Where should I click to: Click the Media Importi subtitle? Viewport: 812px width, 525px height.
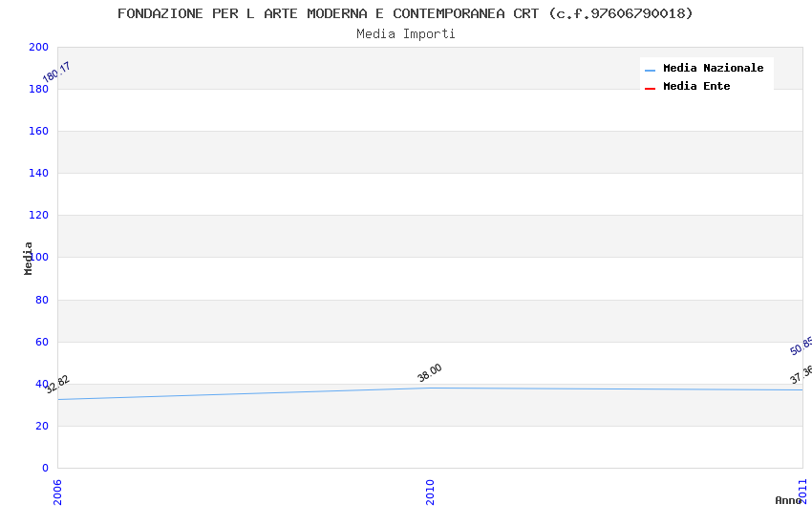pyautogui.click(x=406, y=34)
